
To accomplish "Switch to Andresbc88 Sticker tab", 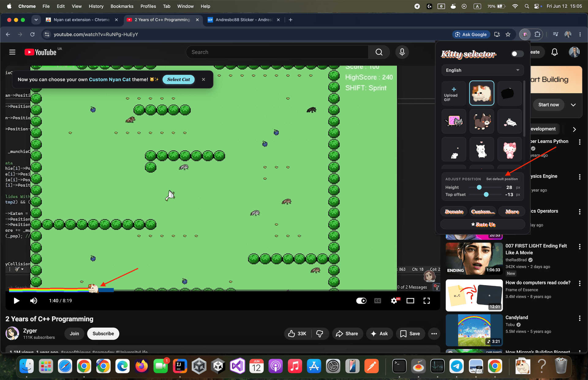I will [244, 20].
